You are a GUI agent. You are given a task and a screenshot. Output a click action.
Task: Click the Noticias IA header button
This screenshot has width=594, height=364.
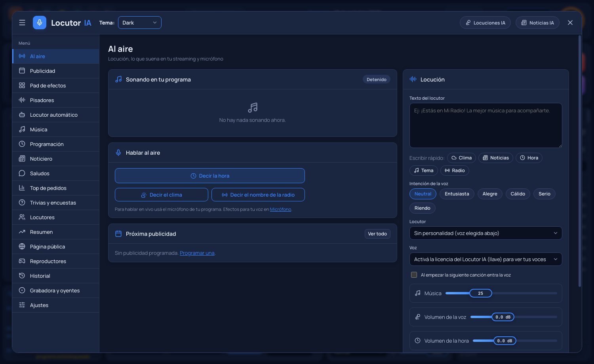[537, 23]
